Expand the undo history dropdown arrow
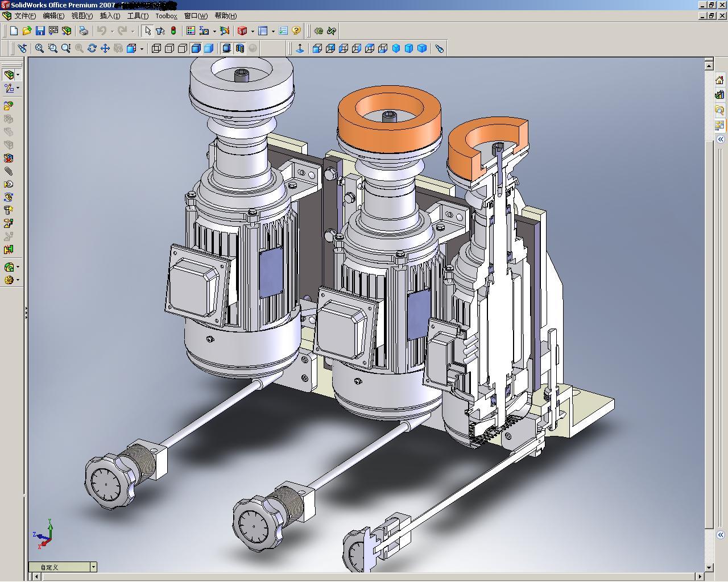This screenshot has width=728, height=582. click(x=111, y=31)
